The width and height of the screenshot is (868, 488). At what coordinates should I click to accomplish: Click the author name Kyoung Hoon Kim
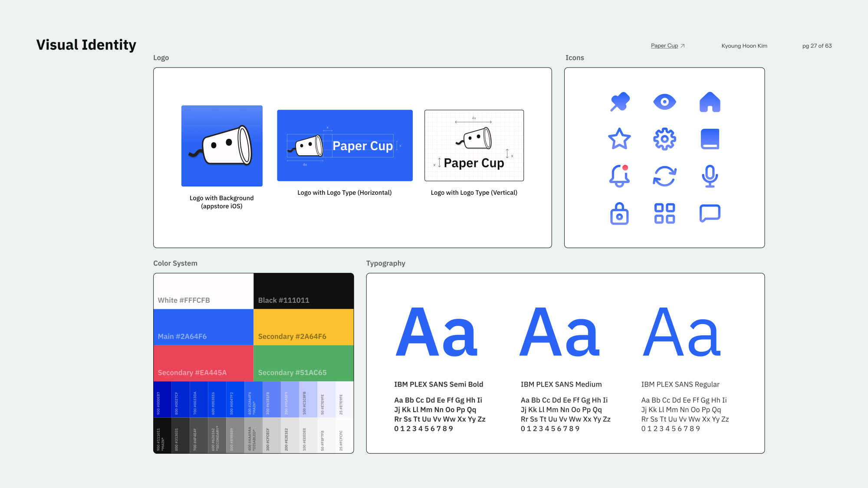pyautogui.click(x=744, y=46)
